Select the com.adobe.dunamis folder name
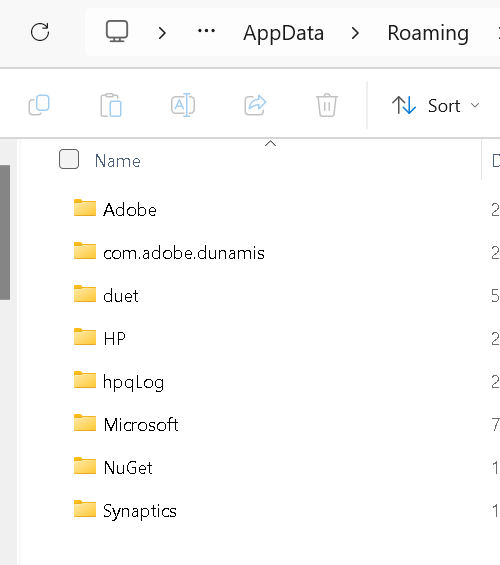The image size is (500, 565). click(x=184, y=253)
